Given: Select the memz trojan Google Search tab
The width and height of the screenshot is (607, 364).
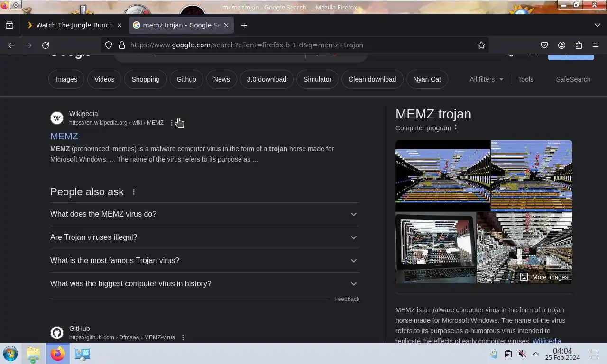Looking at the screenshot, I should pos(181,25).
